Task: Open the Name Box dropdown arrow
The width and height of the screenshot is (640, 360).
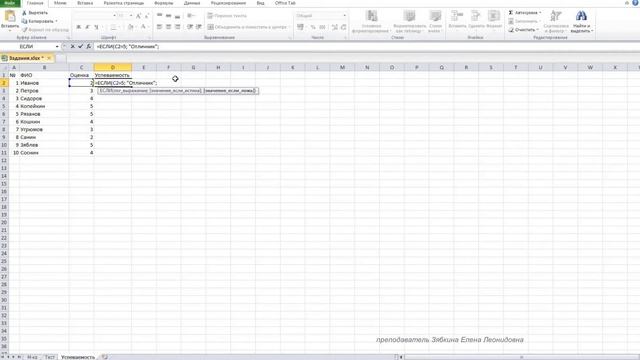Action: pos(57,47)
